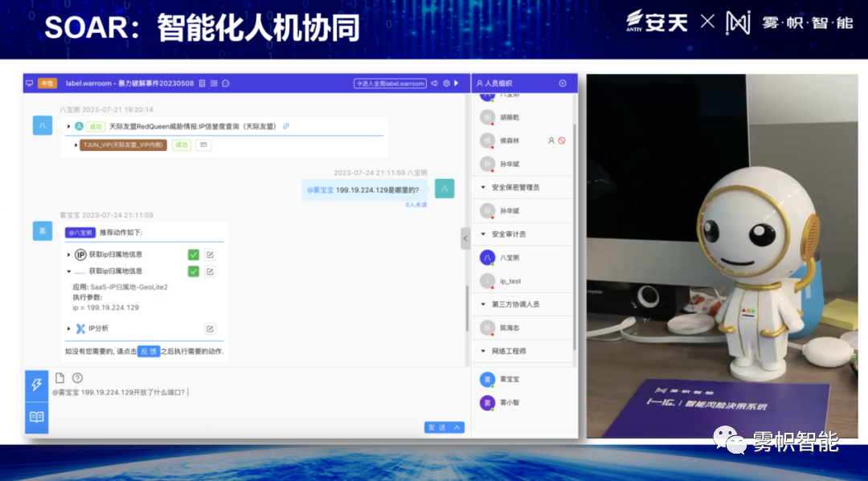Viewport: 868px width, 481px height.
Task: Click the monitor icon in warroom header
Action: click(x=30, y=84)
